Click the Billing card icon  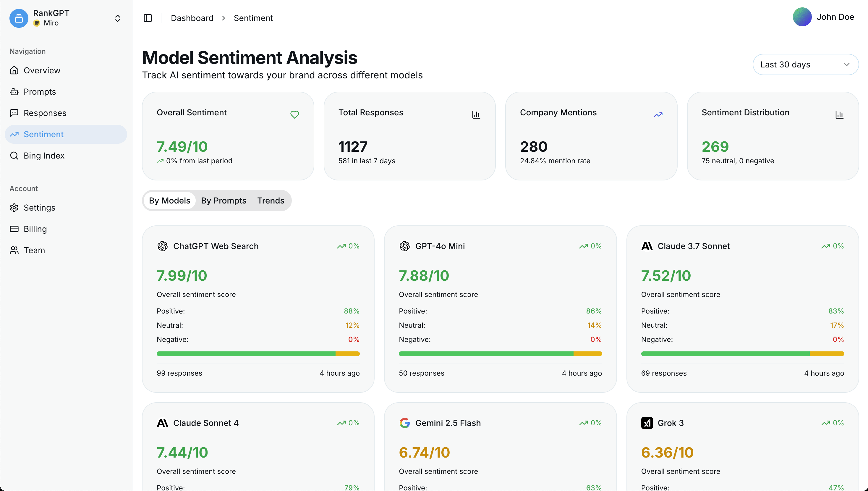(x=14, y=229)
